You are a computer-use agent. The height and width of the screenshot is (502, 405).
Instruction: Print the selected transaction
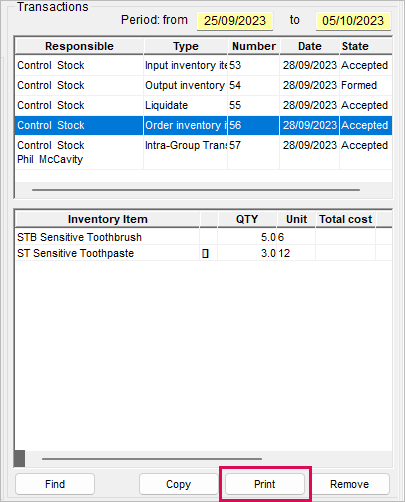[265, 484]
